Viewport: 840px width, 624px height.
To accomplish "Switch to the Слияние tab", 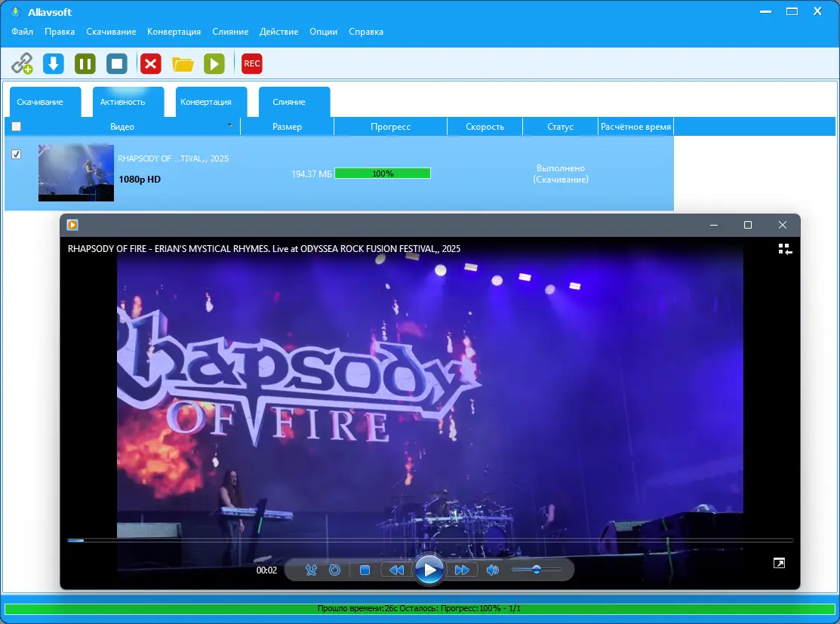I will [x=294, y=102].
